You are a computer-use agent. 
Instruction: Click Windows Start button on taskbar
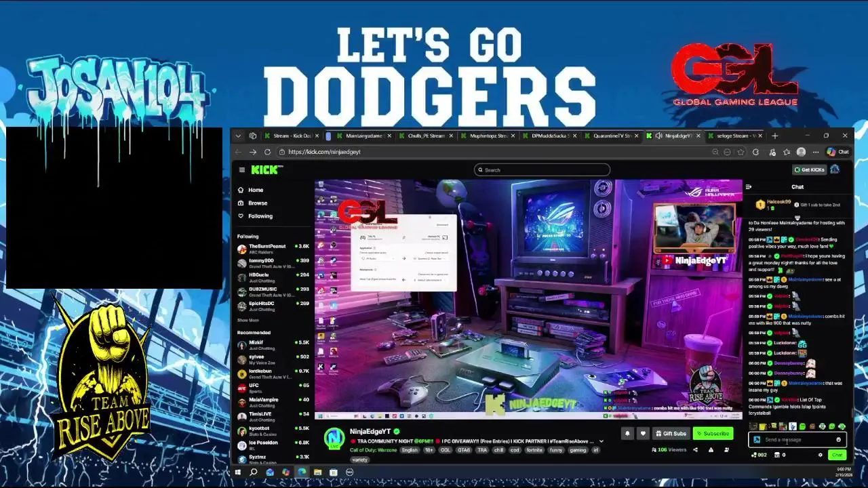(x=237, y=472)
